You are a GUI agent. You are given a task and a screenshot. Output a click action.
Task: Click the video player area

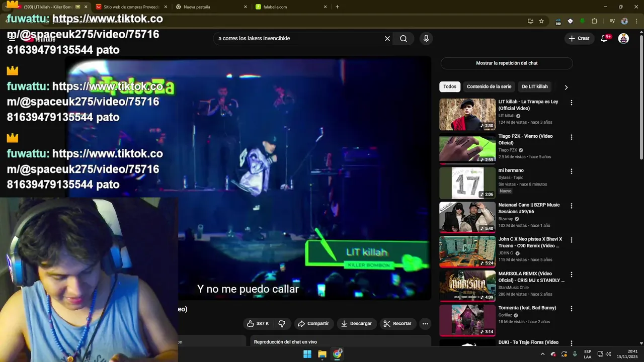(249, 178)
